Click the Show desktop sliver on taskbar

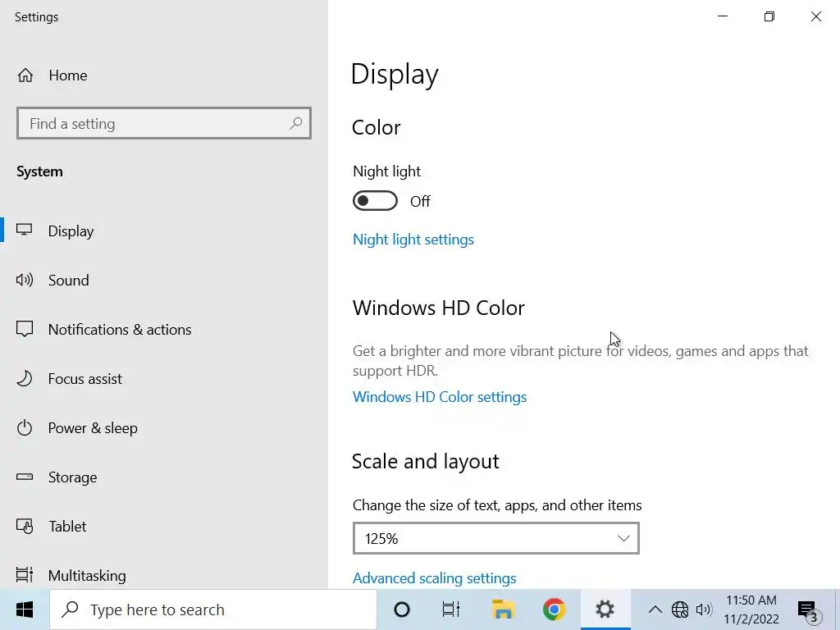(838, 609)
